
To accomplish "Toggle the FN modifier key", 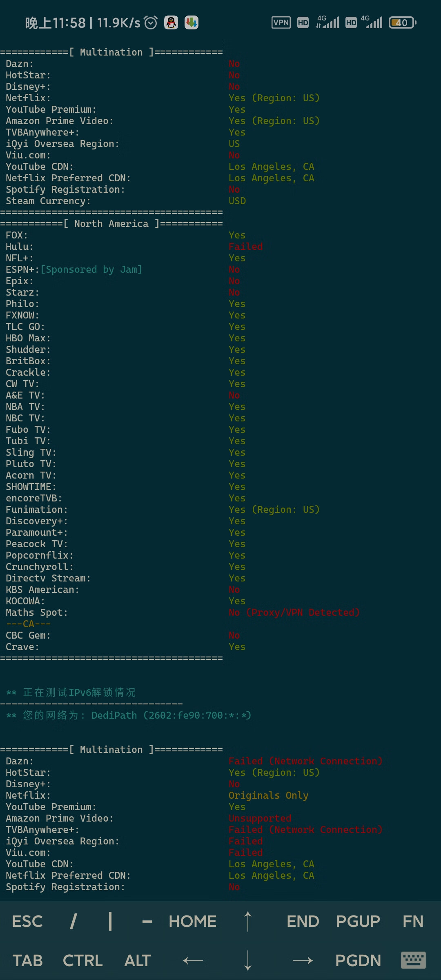I will [413, 921].
